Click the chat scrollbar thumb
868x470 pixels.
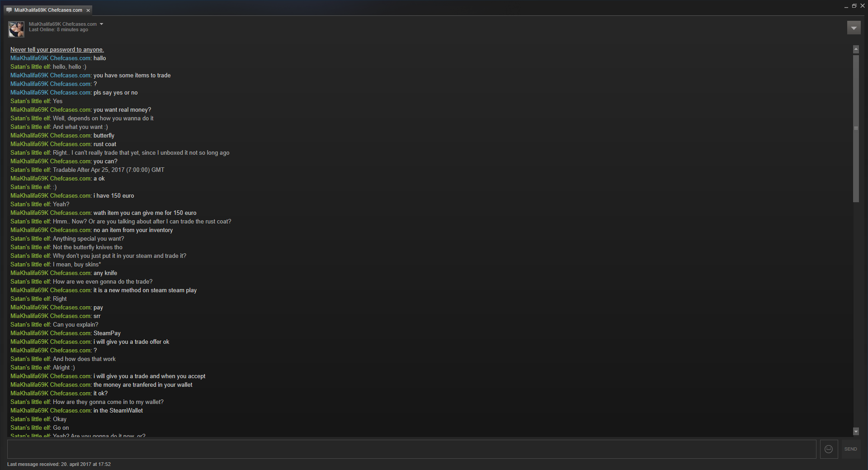pos(856,128)
